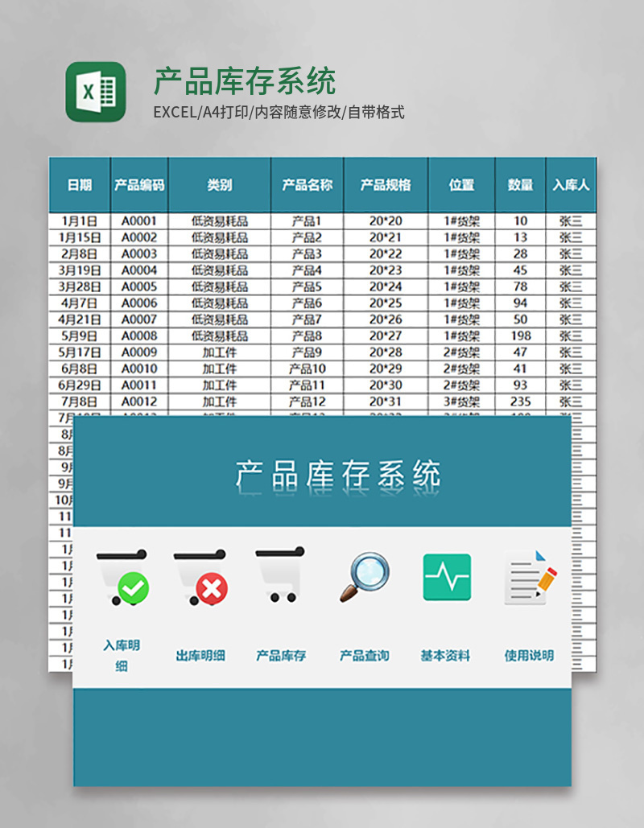
Task: Click the quantity cell showing 235
Action: (x=520, y=401)
